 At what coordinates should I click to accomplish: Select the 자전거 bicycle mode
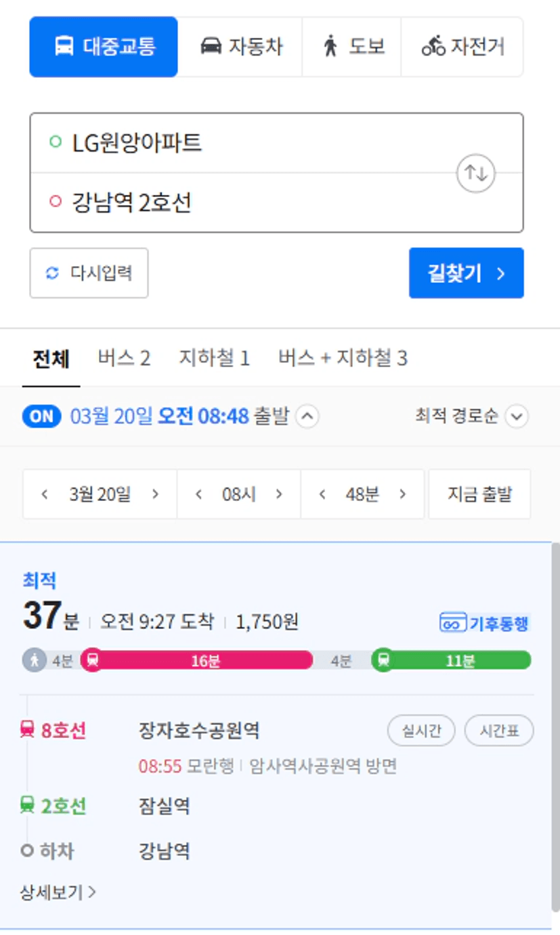tap(462, 47)
